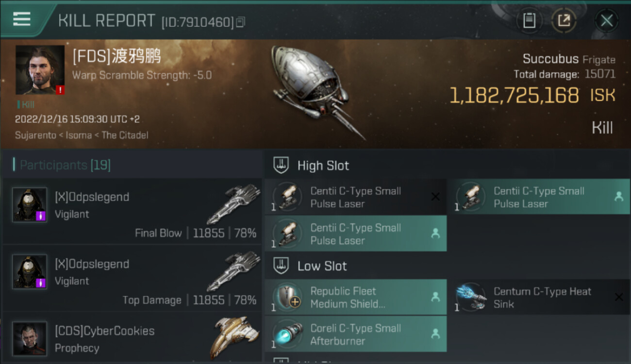This screenshot has height=364, width=631.
Task: Select Coreli C-Type Small Afterburner module
Action: point(355,334)
